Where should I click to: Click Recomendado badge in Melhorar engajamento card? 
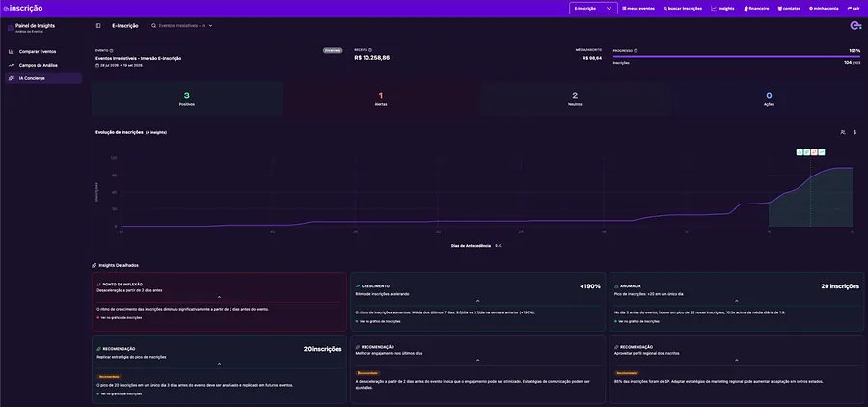(x=366, y=373)
